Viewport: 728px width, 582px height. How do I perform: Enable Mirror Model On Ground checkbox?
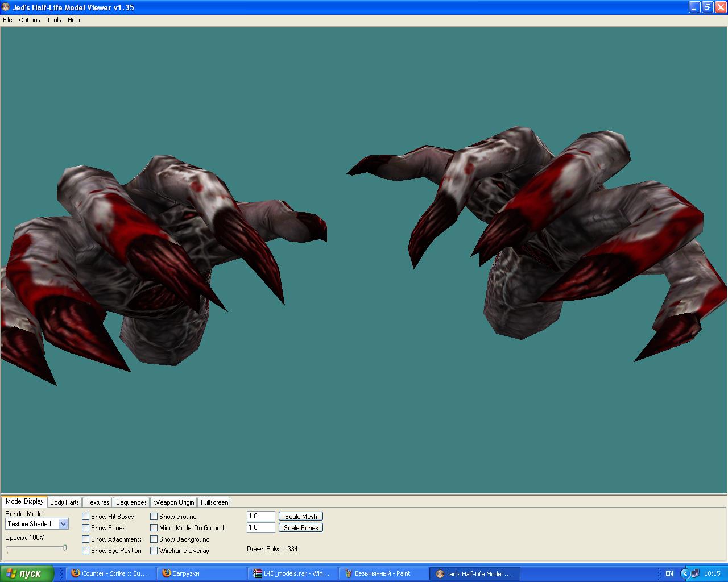[154, 528]
